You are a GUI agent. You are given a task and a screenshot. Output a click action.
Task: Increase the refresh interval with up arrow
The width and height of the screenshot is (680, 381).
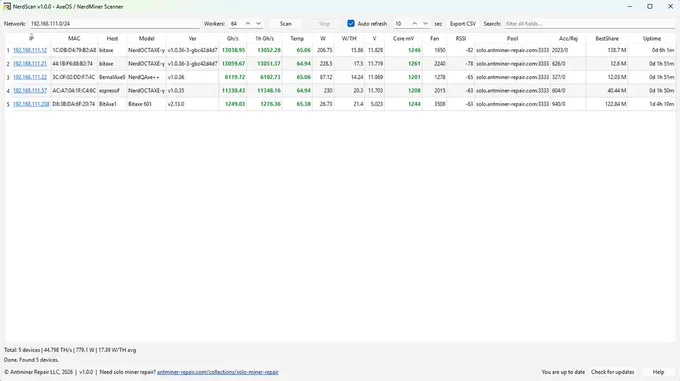pos(415,24)
